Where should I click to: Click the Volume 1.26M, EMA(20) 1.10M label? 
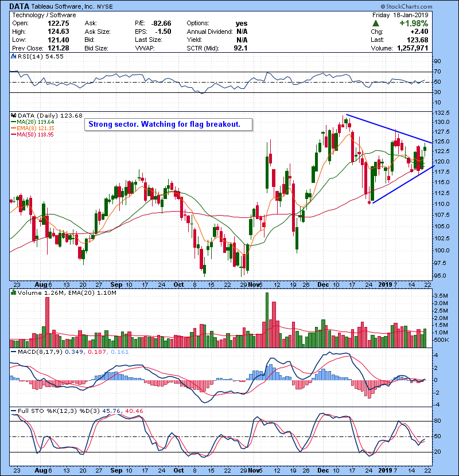coord(67,293)
